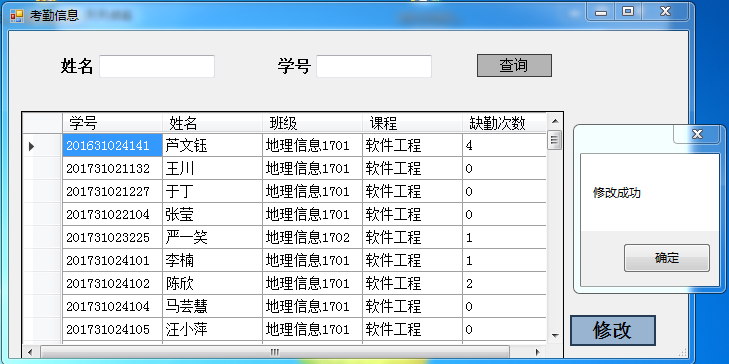This screenshot has width=729, height=364.
Task: Select student ID cell 201731021132
Action: [x=113, y=169]
